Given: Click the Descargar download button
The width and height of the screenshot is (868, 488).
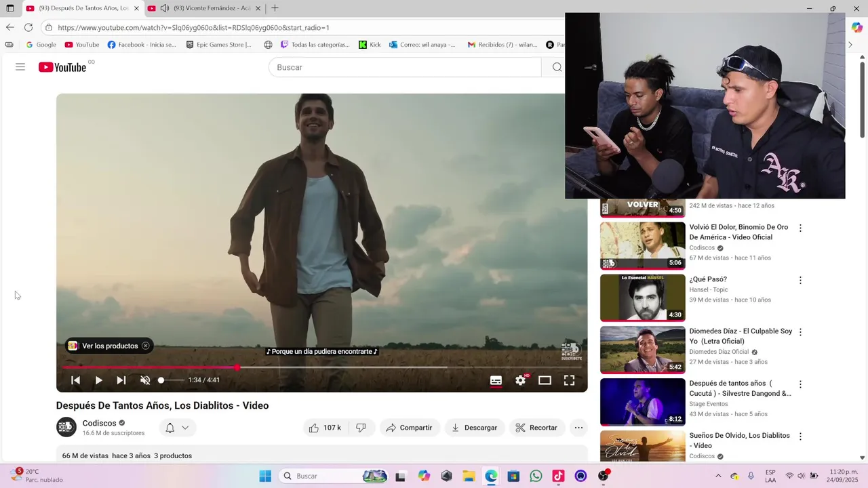Looking at the screenshot, I should click(x=474, y=428).
